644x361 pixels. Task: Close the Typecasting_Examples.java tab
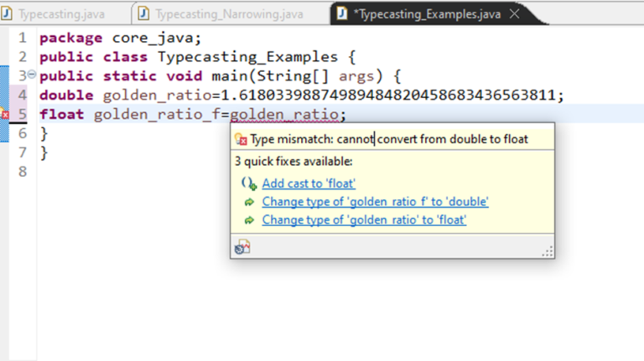pyautogui.click(x=515, y=14)
